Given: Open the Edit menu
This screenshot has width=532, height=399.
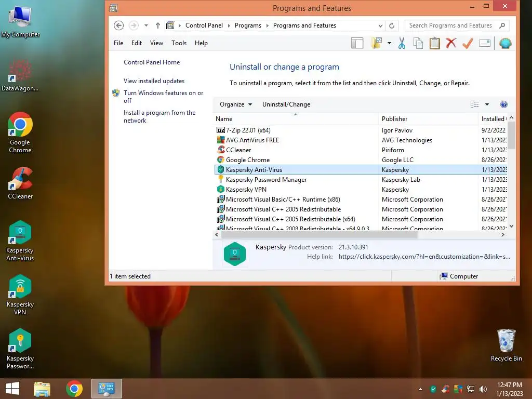Looking at the screenshot, I should (x=137, y=43).
